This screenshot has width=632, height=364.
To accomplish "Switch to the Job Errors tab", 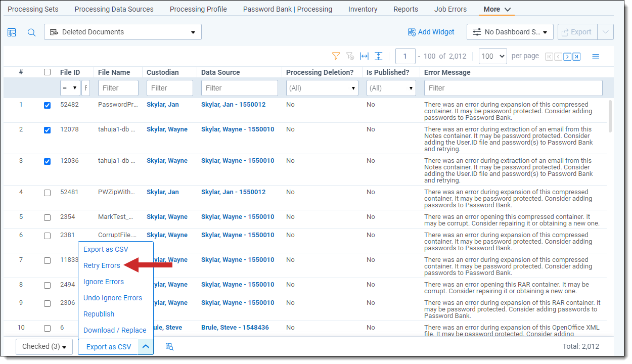I will [x=450, y=9].
